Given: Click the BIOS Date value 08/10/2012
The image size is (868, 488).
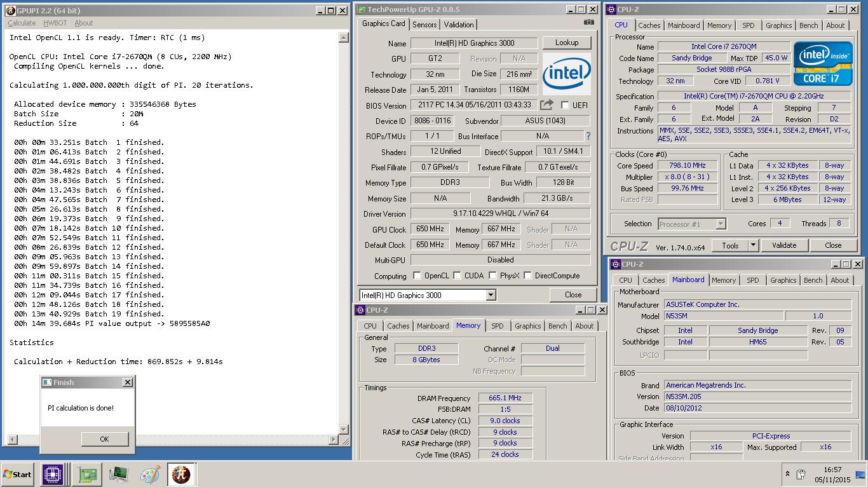Looking at the screenshot, I should 757,408.
